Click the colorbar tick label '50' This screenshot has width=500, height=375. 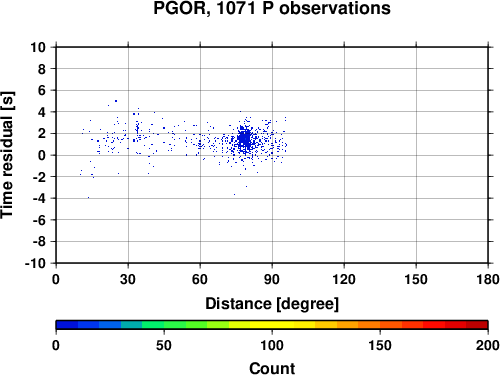click(x=164, y=345)
